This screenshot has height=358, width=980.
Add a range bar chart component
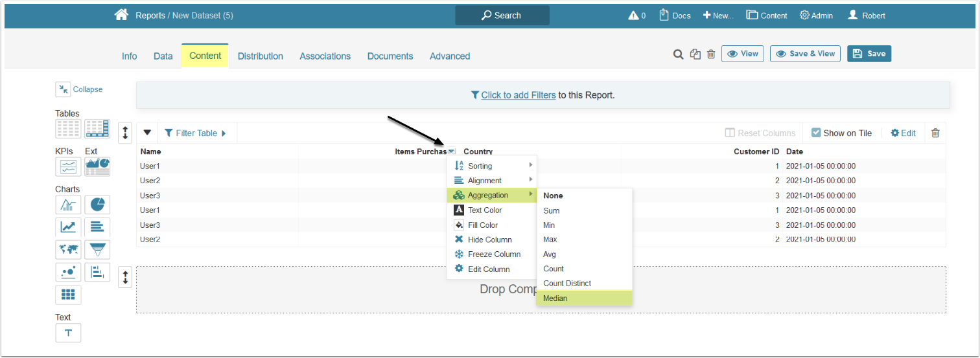tap(97, 272)
